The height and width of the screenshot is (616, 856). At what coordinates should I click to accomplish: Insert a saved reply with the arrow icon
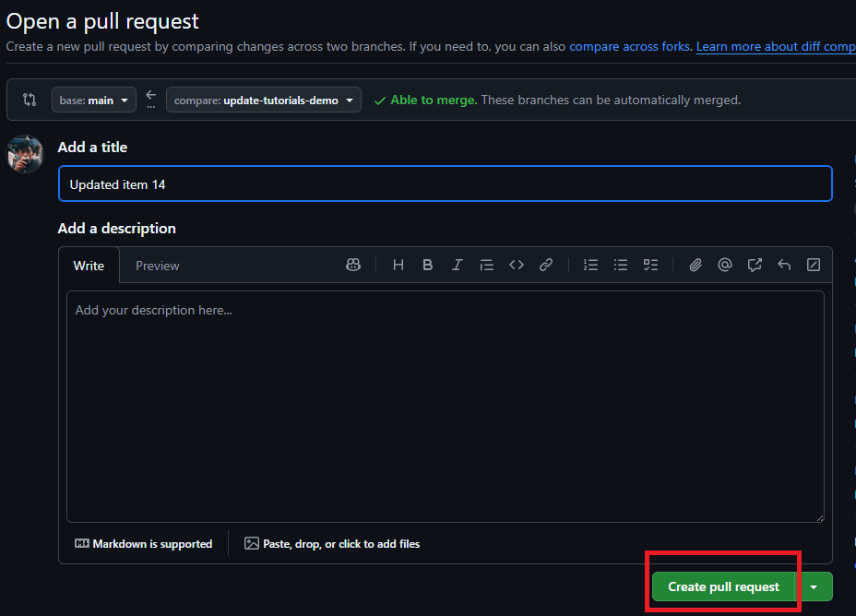784,265
